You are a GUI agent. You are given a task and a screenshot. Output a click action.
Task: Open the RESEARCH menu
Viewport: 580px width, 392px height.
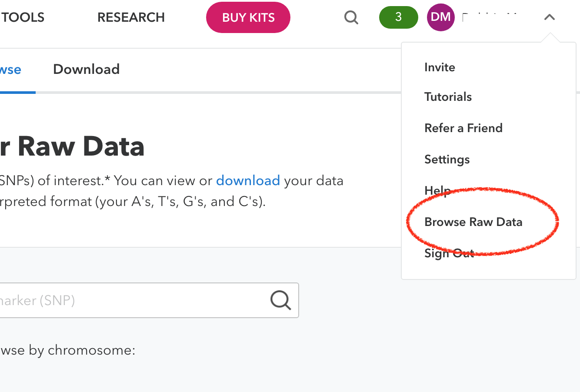coord(131,17)
